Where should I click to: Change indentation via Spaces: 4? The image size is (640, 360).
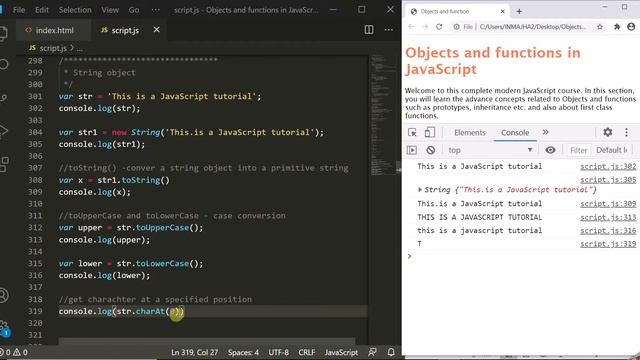click(243, 352)
